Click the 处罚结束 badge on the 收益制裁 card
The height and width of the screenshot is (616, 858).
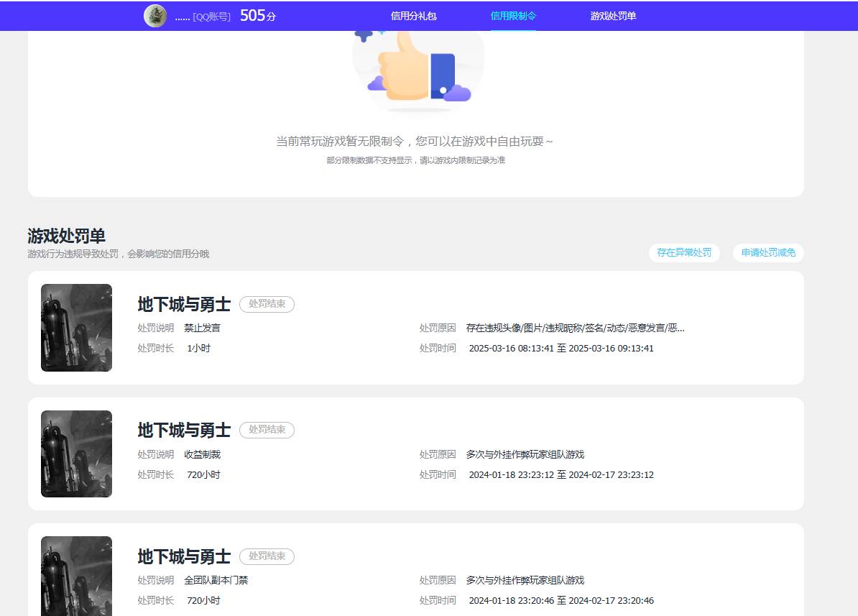[x=267, y=430]
